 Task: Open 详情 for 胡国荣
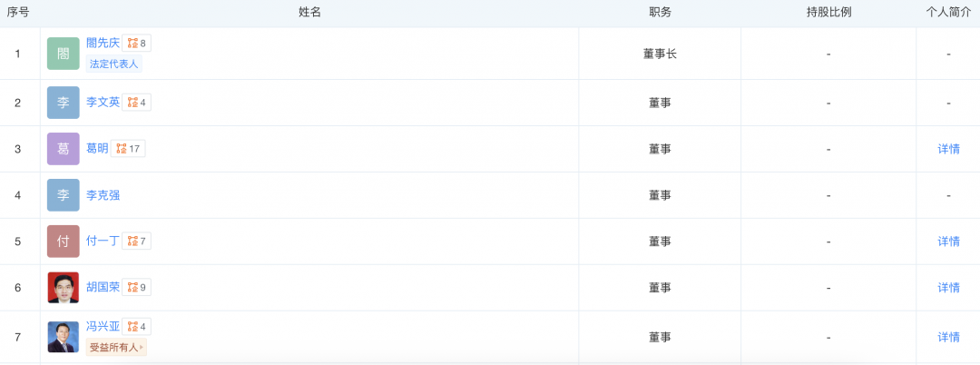948,288
